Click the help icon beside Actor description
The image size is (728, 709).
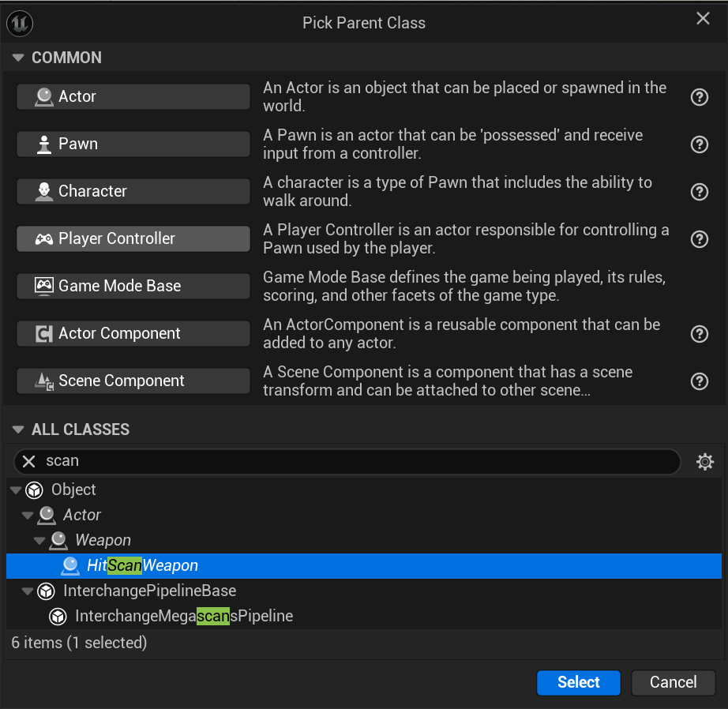(x=699, y=97)
